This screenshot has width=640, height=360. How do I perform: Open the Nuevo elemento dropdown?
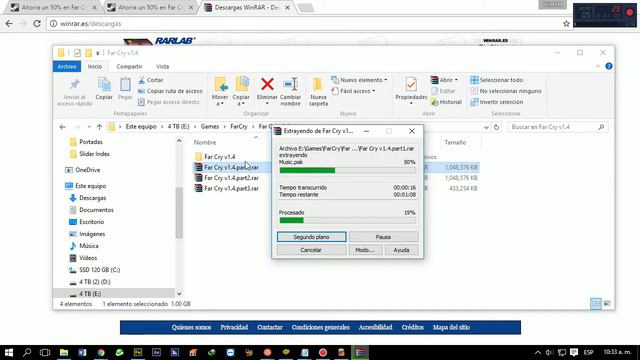click(359, 80)
